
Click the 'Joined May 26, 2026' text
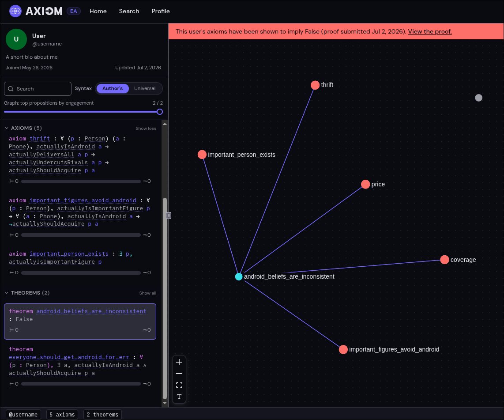coord(29,68)
